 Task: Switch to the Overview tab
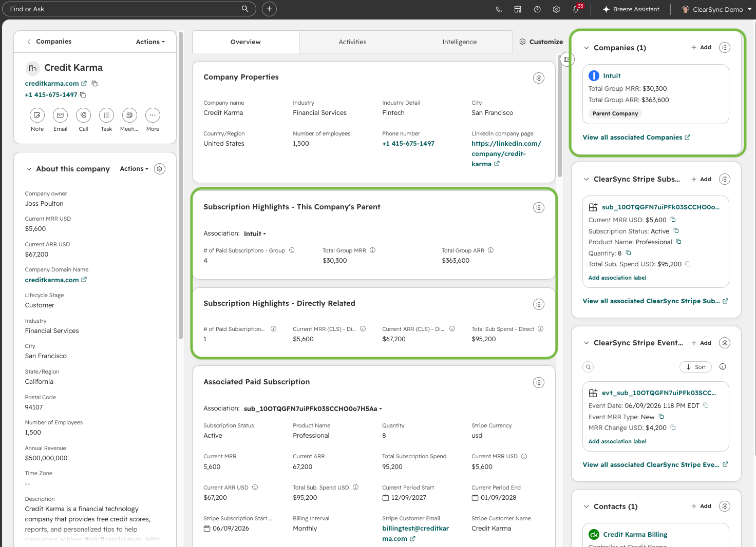tap(245, 42)
